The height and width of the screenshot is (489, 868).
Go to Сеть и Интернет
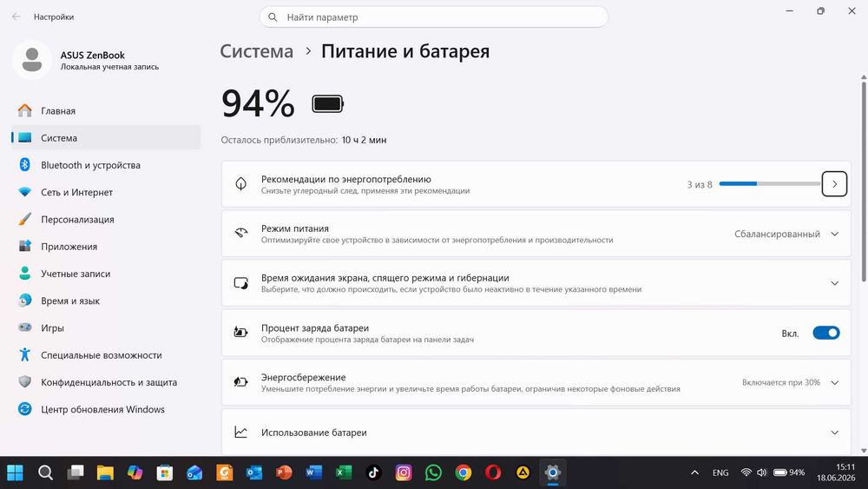[105, 192]
